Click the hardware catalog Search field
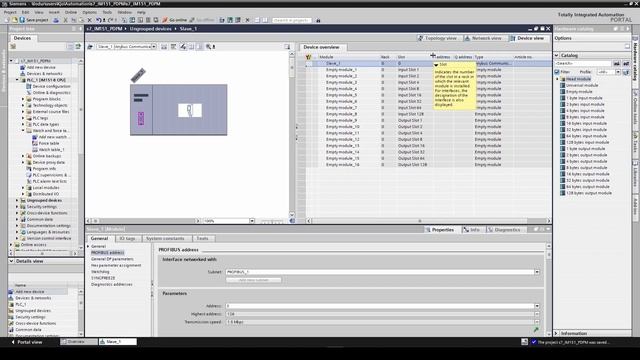 [583, 64]
